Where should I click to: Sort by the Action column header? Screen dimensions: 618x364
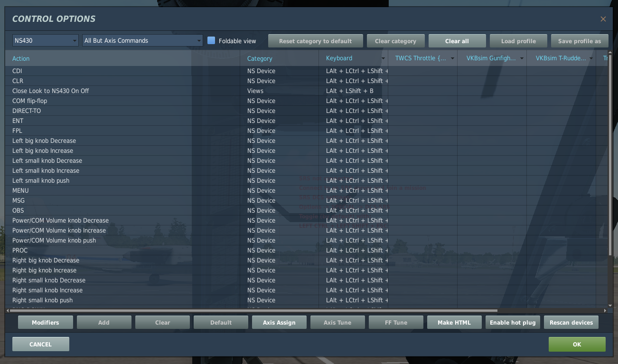coord(21,58)
